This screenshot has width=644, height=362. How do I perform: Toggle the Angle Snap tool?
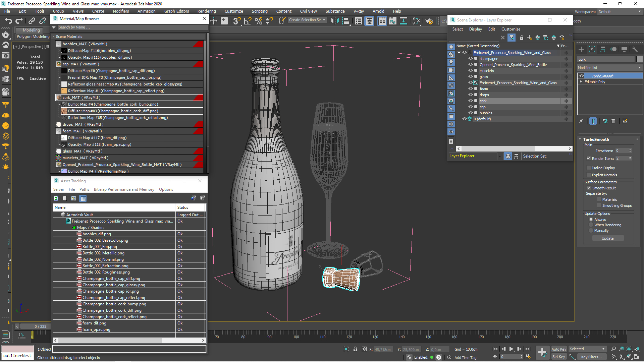point(248,21)
